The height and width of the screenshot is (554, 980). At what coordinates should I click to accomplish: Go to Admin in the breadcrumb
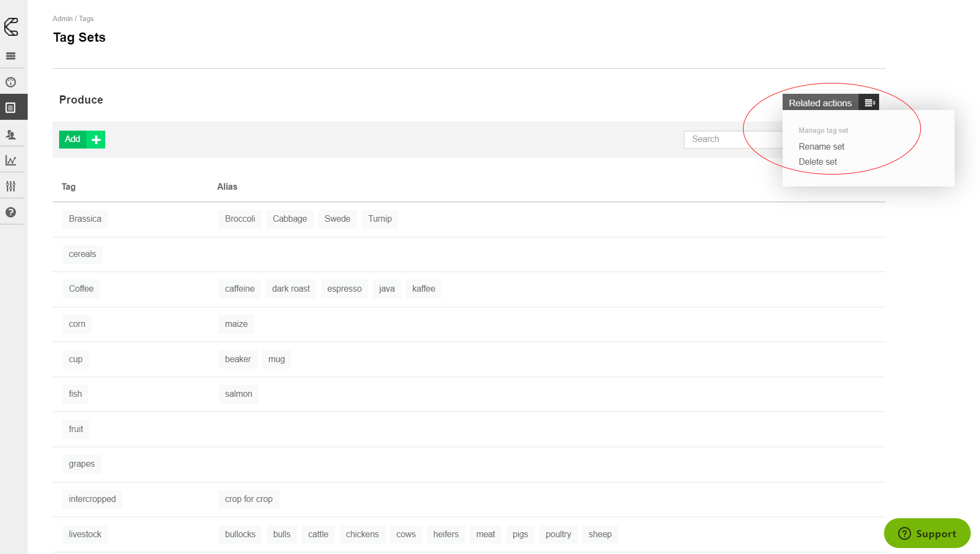62,18
